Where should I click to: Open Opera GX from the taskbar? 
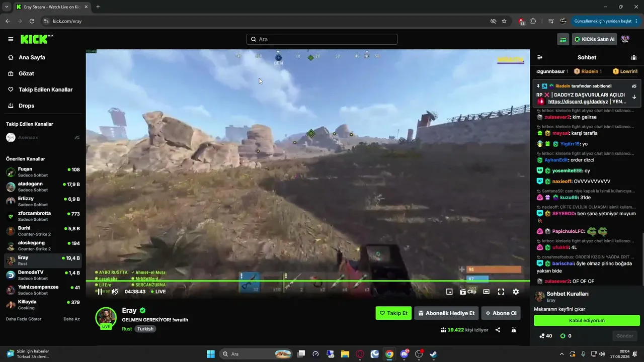coord(360,354)
